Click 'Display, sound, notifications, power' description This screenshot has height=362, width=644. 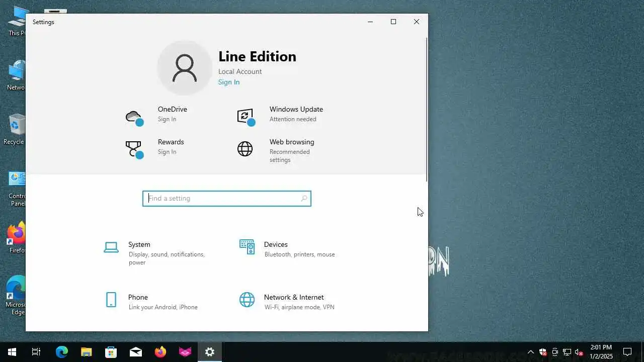(167, 258)
